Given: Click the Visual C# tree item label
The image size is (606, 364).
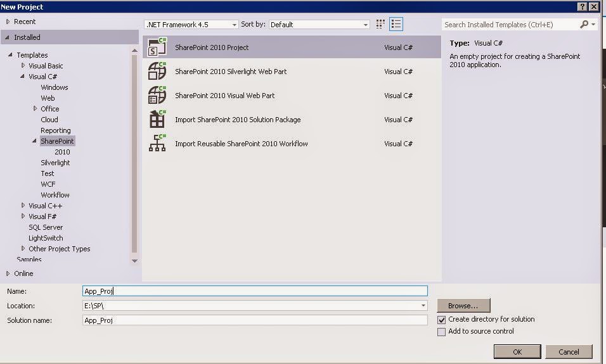Looking at the screenshot, I should point(42,77).
